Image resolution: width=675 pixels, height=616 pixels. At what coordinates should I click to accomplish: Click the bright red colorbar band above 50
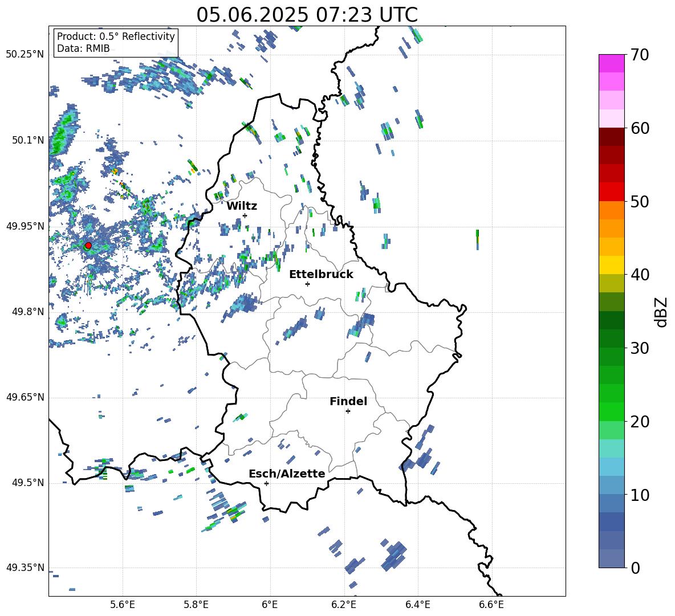click(x=612, y=192)
